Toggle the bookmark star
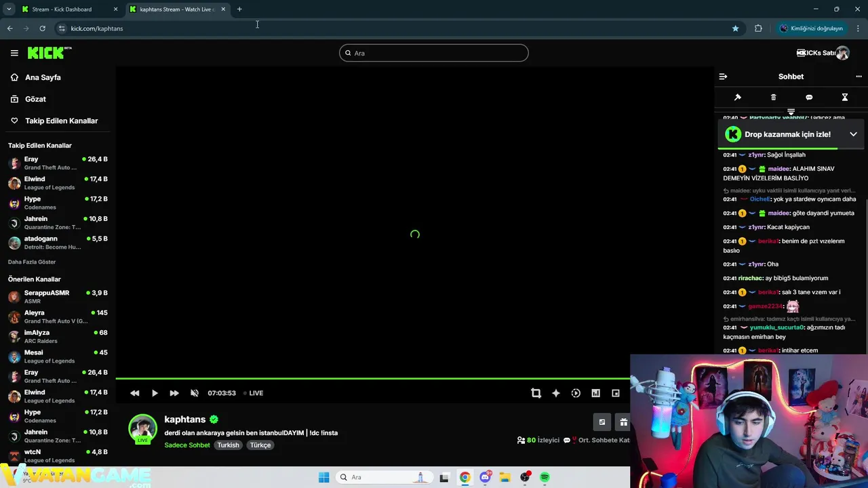Screen dimensions: 868x488 pos(735,28)
